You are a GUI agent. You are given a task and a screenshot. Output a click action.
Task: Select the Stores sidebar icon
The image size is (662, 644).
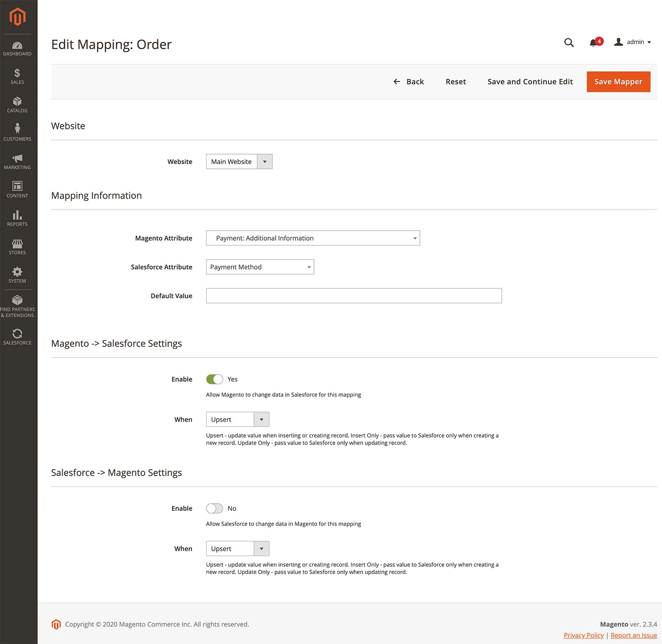point(17,246)
